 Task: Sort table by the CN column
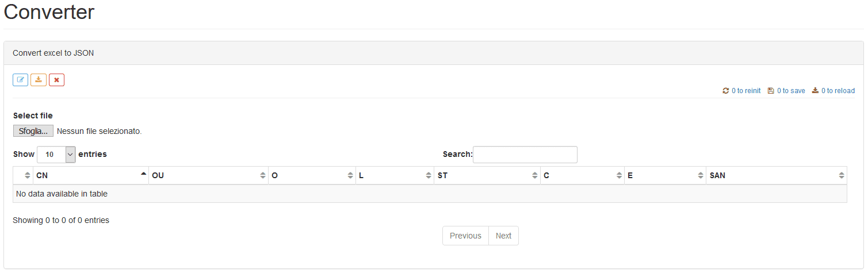pyautogui.click(x=90, y=175)
